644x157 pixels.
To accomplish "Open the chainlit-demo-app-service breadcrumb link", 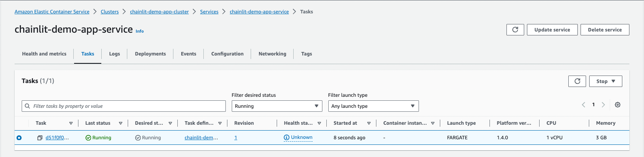I will tap(259, 12).
